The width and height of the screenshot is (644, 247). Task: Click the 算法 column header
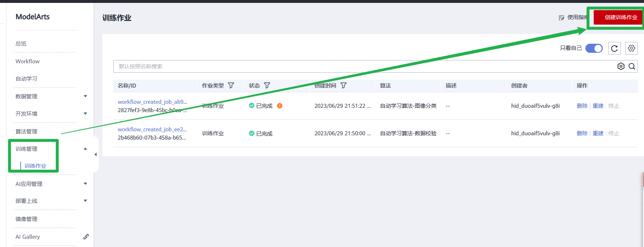pos(385,85)
